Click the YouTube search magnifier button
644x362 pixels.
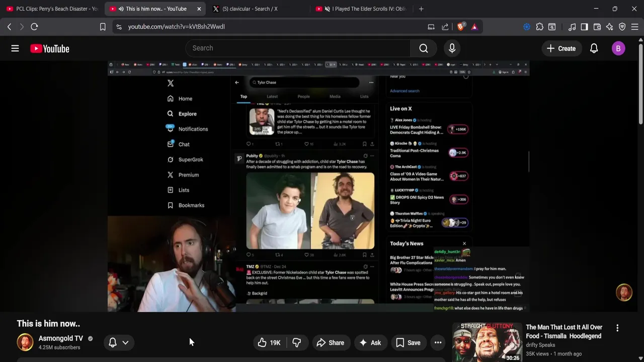coord(424,48)
